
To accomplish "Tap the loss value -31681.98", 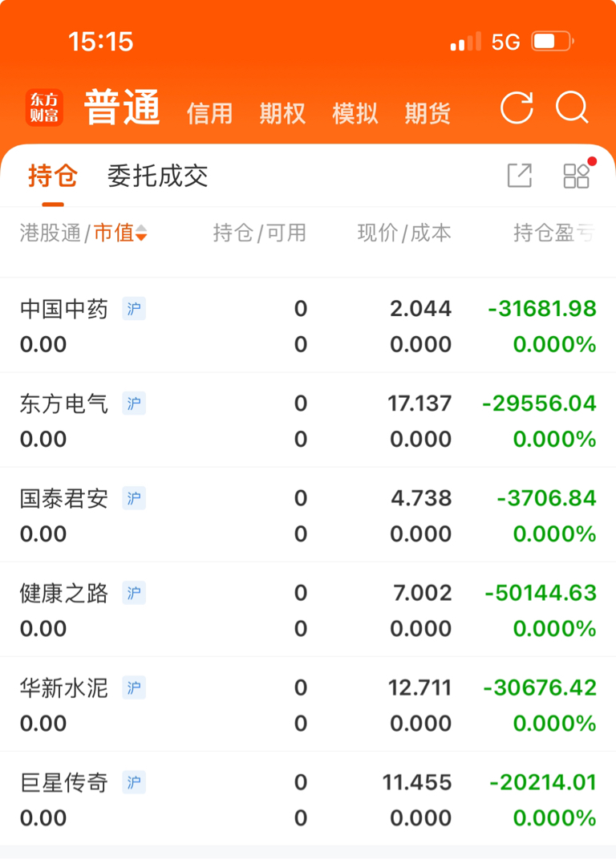I will click(x=542, y=309).
